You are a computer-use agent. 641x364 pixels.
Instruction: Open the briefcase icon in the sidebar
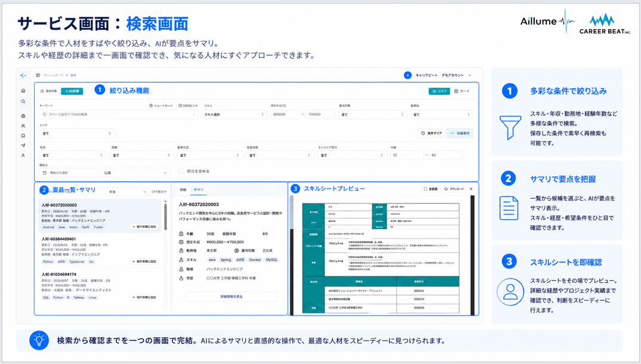(x=23, y=116)
